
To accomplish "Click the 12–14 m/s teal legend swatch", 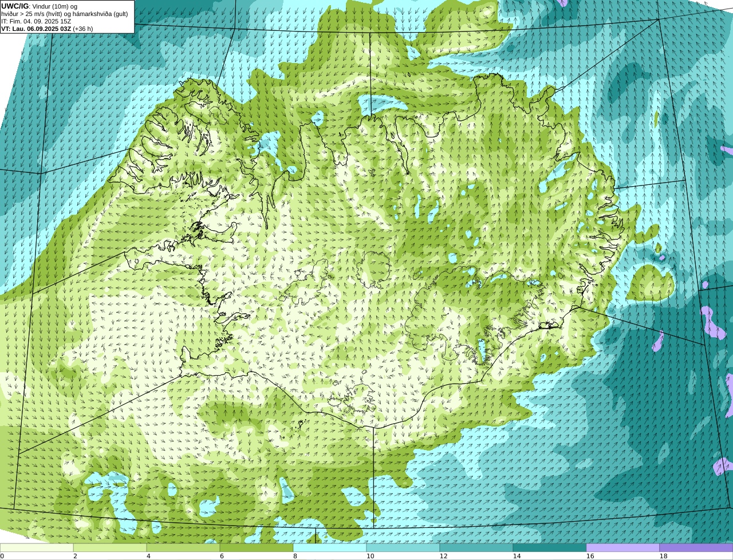I will pos(476,547).
